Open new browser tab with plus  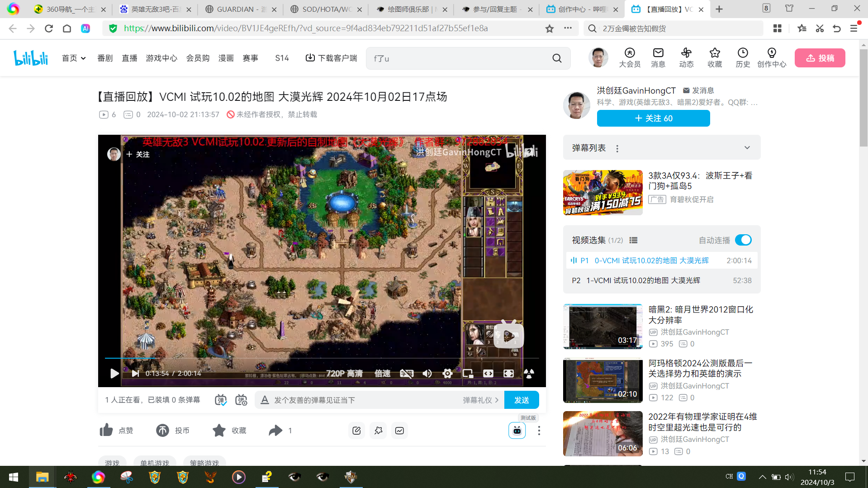719,9
